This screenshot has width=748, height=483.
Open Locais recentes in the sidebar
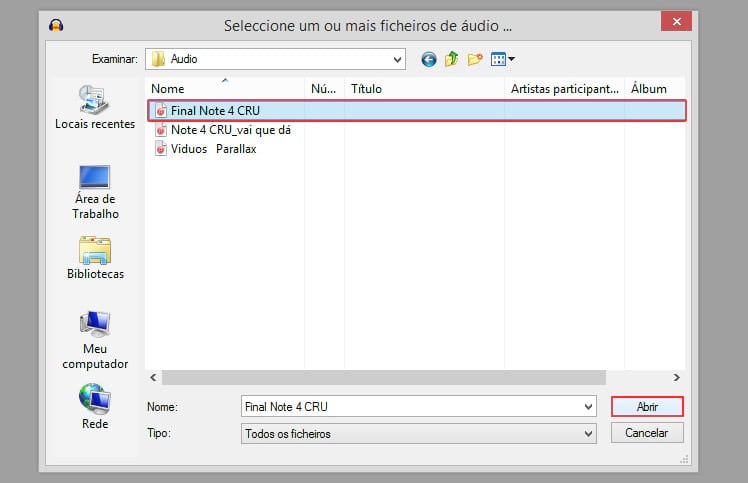point(95,107)
